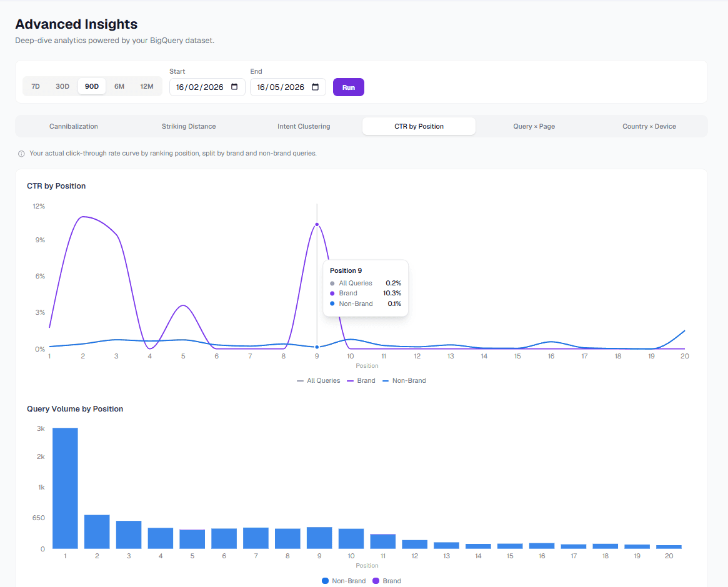This screenshot has width=728, height=587.
Task: Choose the 6M time range
Action: (x=119, y=86)
